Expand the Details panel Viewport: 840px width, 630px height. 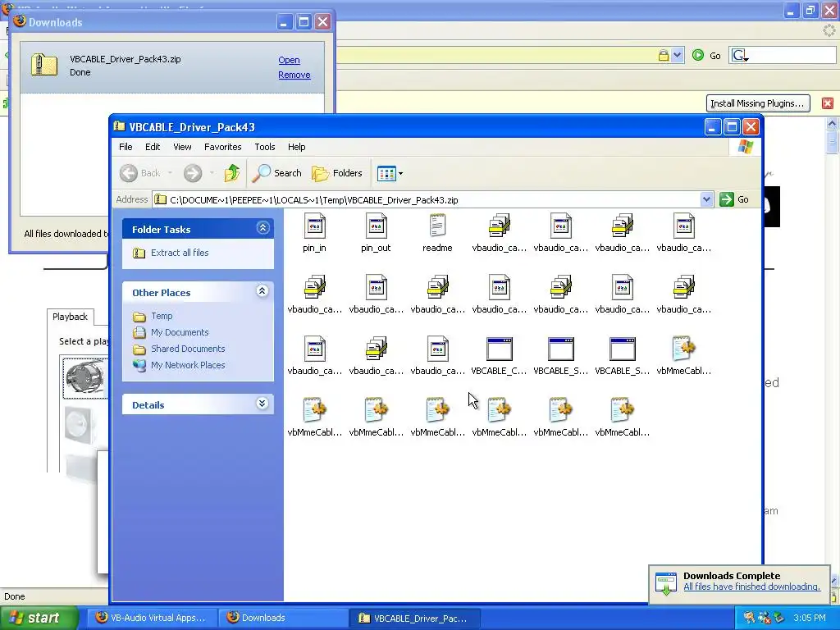(262, 404)
